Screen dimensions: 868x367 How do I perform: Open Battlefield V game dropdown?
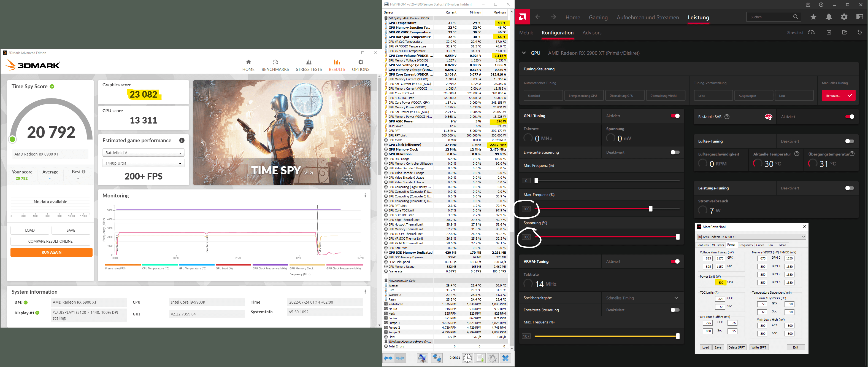pyautogui.click(x=144, y=153)
